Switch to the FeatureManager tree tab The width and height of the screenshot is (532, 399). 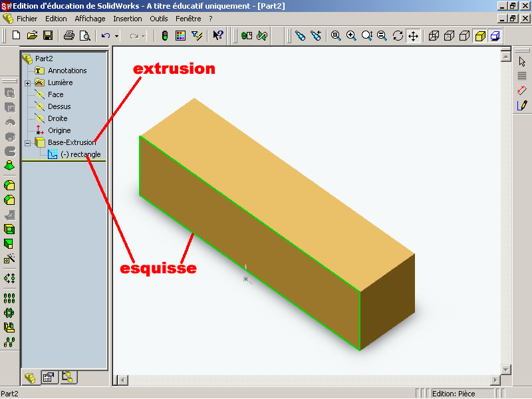pyautogui.click(x=31, y=377)
